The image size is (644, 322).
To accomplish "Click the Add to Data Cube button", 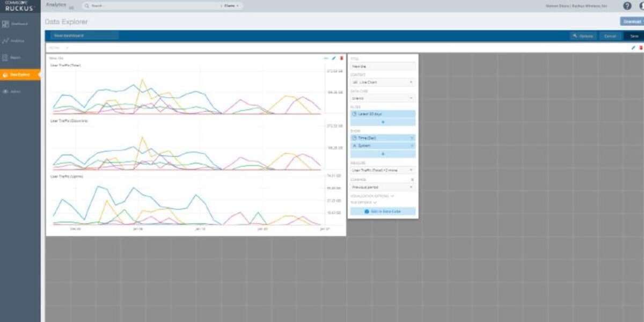I will click(383, 211).
